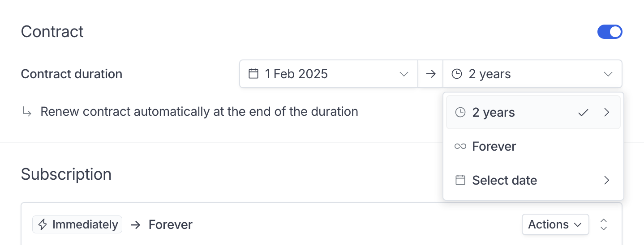The height and width of the screenshot is (245, 644).
Task: Collapse the 2 years duration dropdown chevron
Action: pos(608,74)
